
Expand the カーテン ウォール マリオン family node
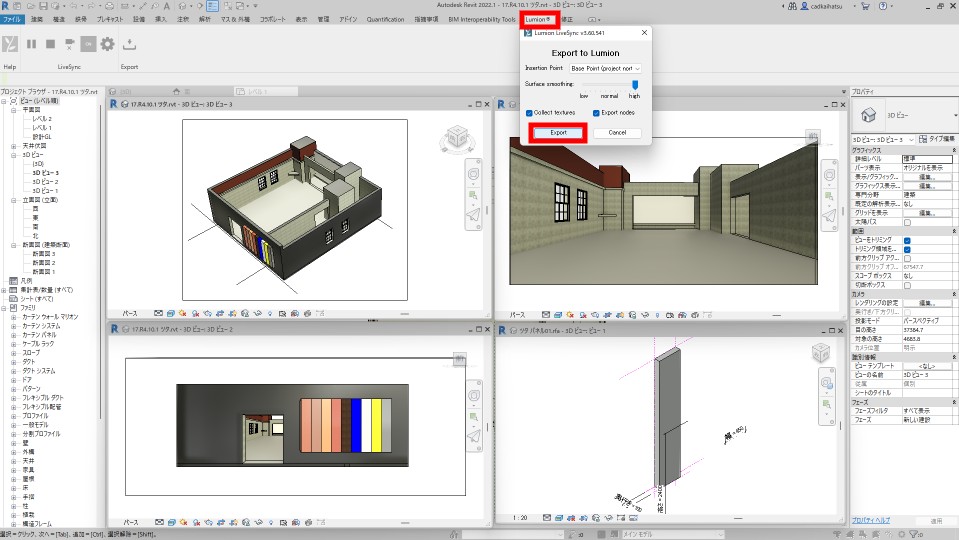(x=13, y=317)
